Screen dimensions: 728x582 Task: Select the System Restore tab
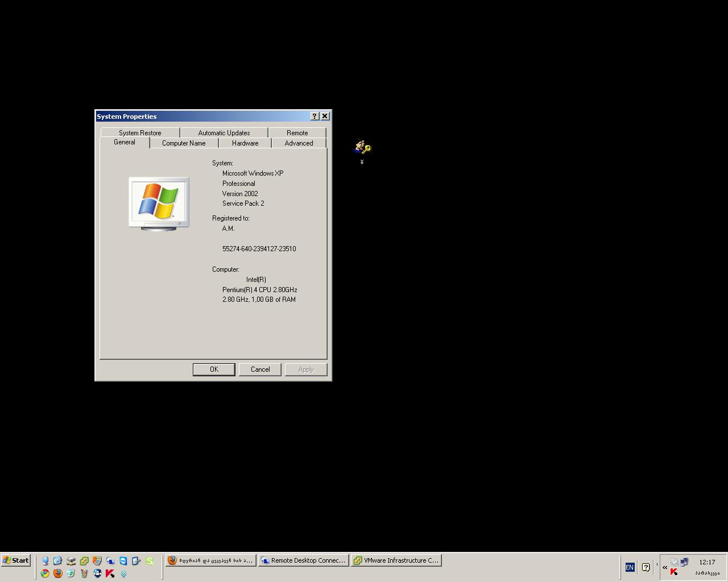click(x=140, y=132)
